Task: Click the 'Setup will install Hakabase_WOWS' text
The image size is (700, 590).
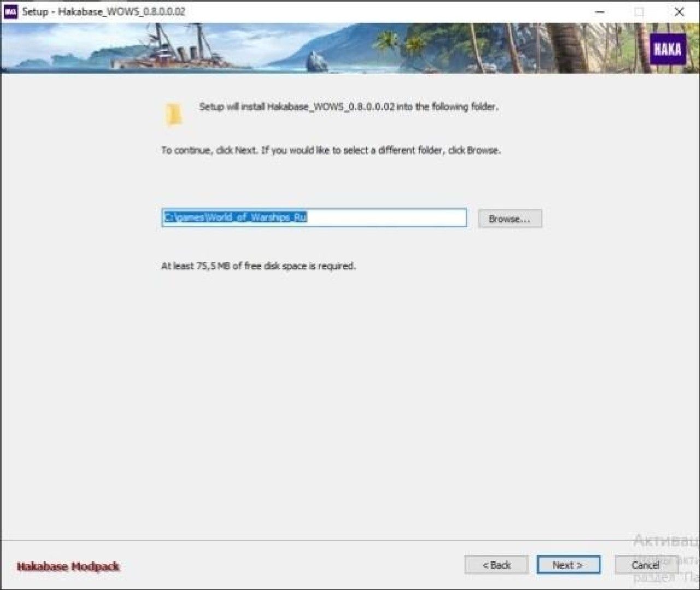Action: (349, 107)
